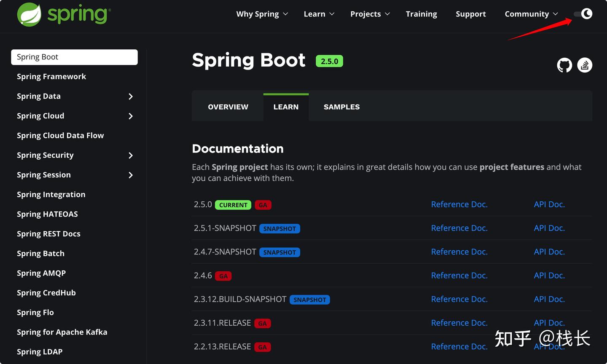Select Spring Framework in the sidebar
The width and height of the screenshot is (607, 364).
pos(51,77)
